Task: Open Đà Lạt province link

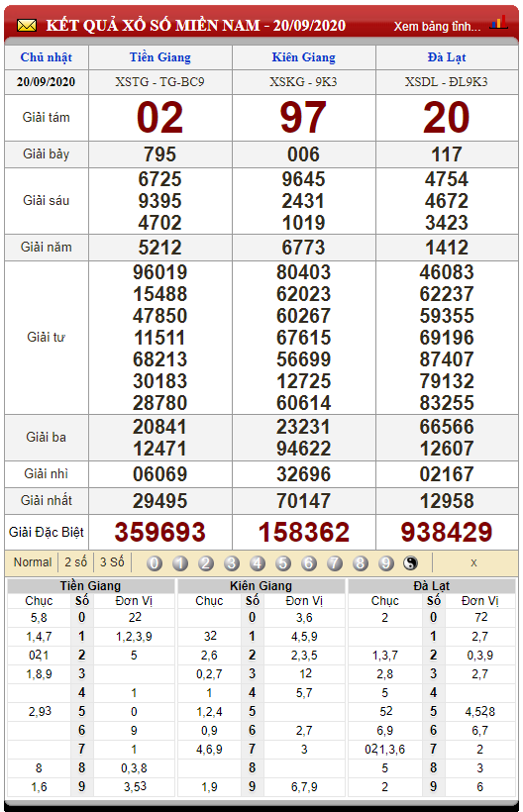Action: [x=447, y=57]
